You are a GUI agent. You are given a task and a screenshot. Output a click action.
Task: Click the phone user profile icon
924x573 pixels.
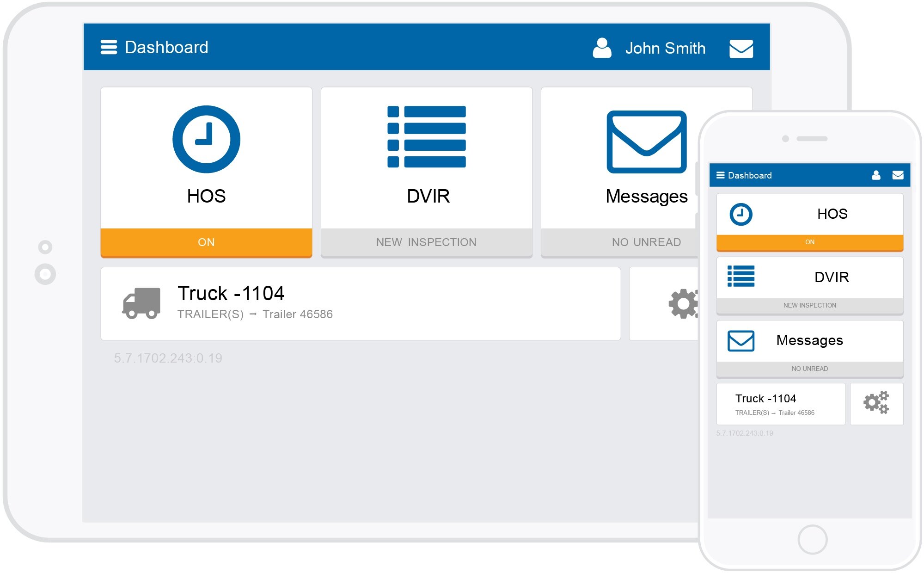coord(875,175)
